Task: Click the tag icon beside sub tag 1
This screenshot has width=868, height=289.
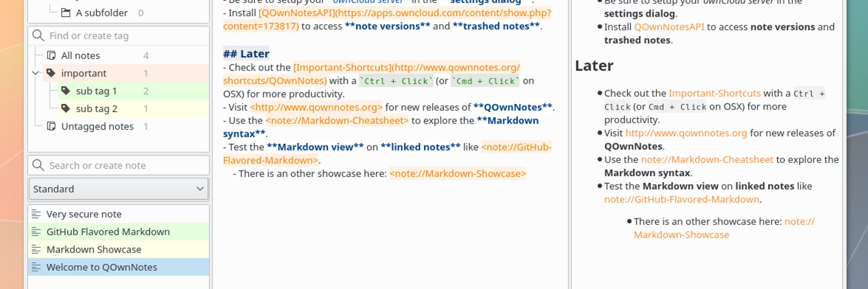Action: (x=65, y=91)
